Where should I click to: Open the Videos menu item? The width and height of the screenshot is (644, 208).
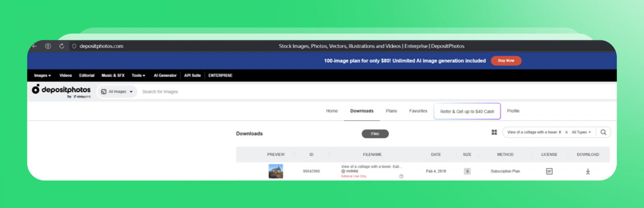click(x=66, y=76)
